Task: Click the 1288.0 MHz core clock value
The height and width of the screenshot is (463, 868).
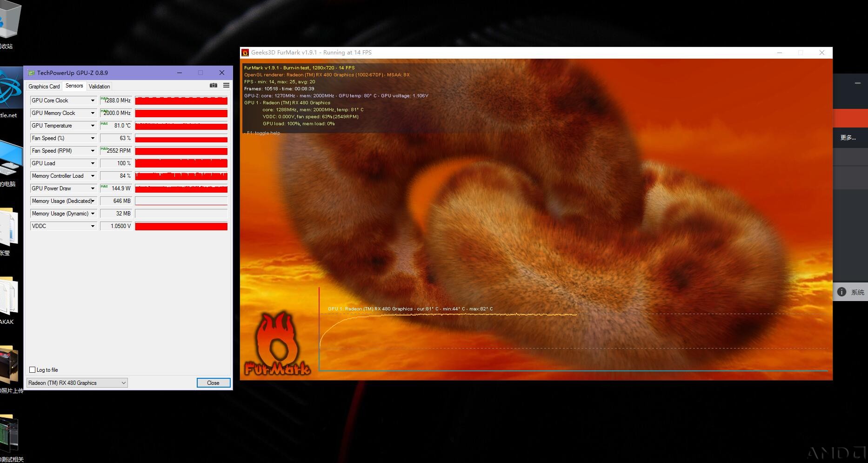Action: 116,101
